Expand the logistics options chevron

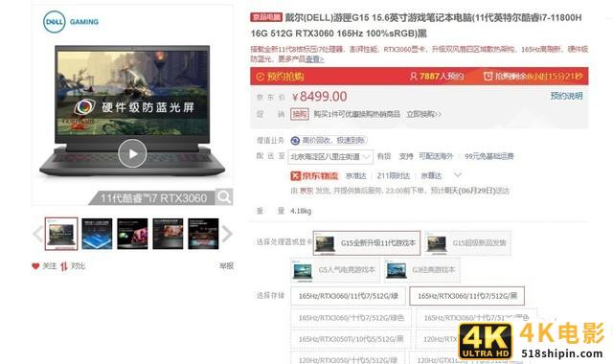pos(458,174)
